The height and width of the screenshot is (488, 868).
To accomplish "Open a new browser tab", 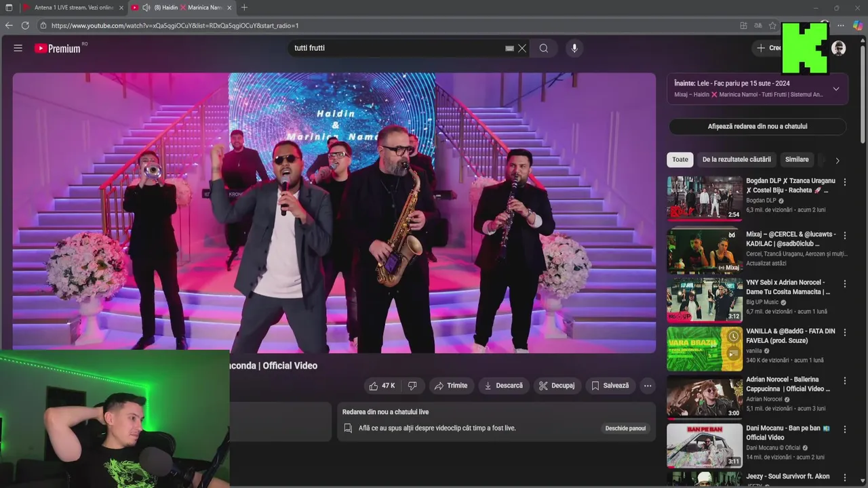I will (x=244, y=7).
